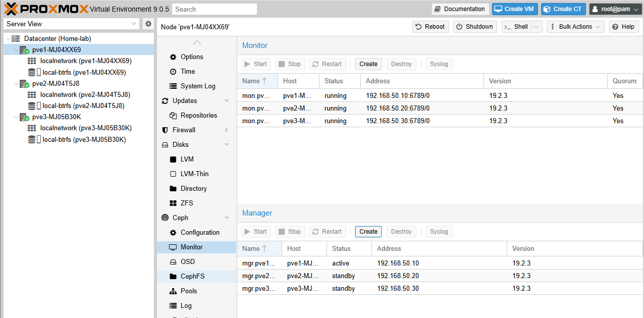Image resolution: width=644 pixels, height=318 pixels.
Task: Collapse the Ceph submenu arrow
Action: (227, 218)
